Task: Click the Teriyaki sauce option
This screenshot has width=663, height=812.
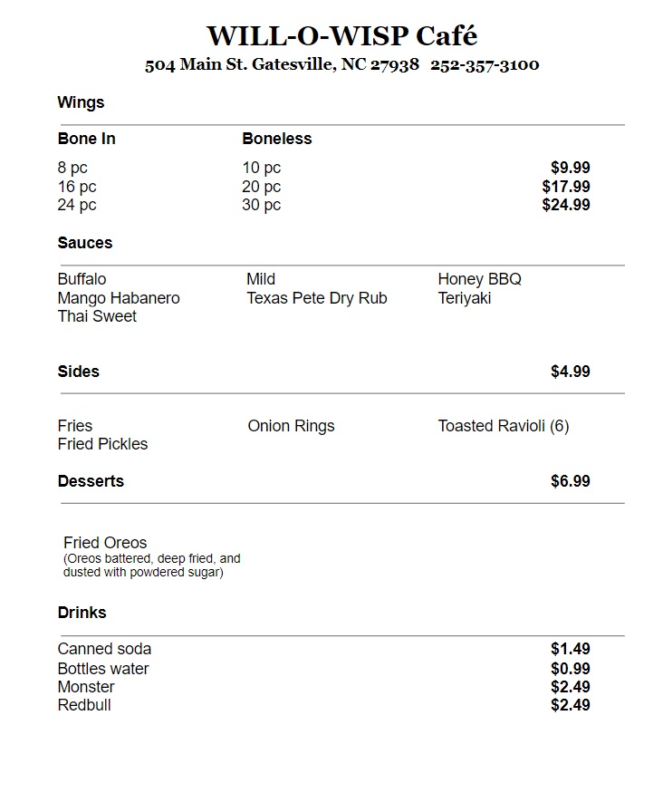Action: coord(464,298)
